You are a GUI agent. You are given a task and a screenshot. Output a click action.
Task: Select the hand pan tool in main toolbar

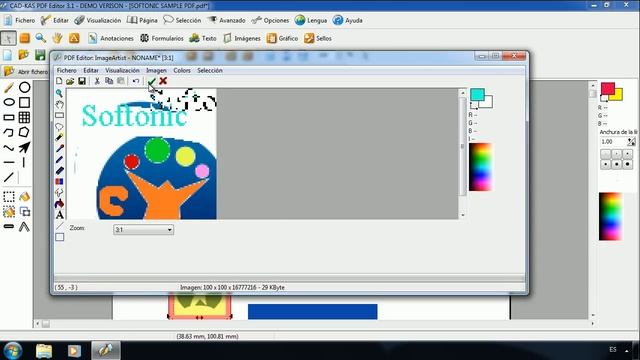tap(57, 38)
